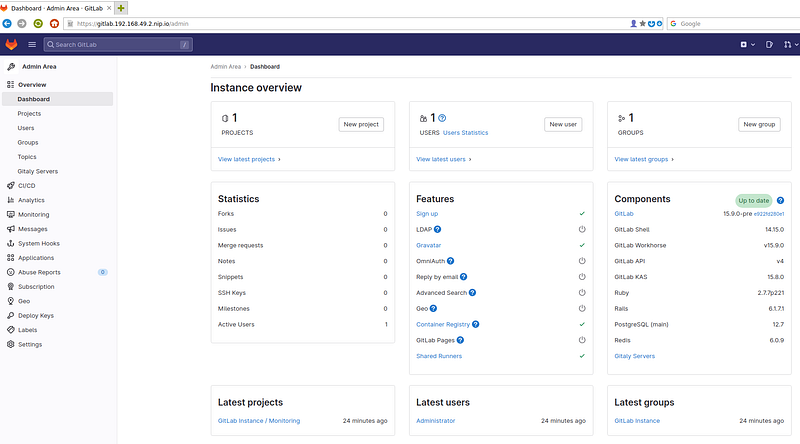Click the Reply by email help icon
800x444 pixels.
point(463,277)
